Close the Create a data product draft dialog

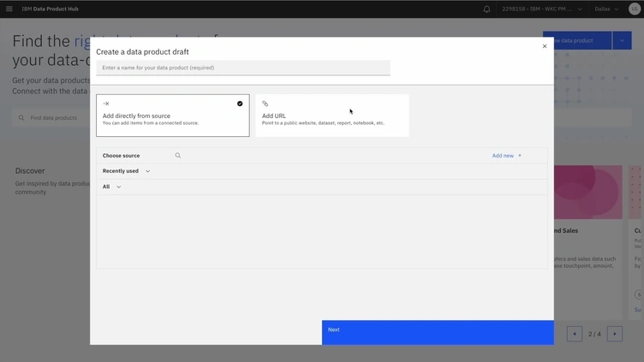pyautogui.click(x=545, y=46)
